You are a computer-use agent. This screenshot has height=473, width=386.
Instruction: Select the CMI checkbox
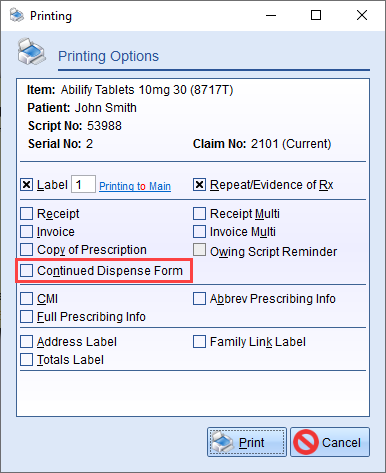coord(27,299)
